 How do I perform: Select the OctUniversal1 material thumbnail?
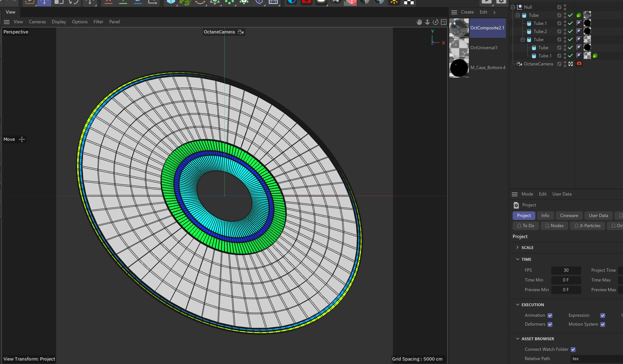pyautogui.click(x=459, y=48)
